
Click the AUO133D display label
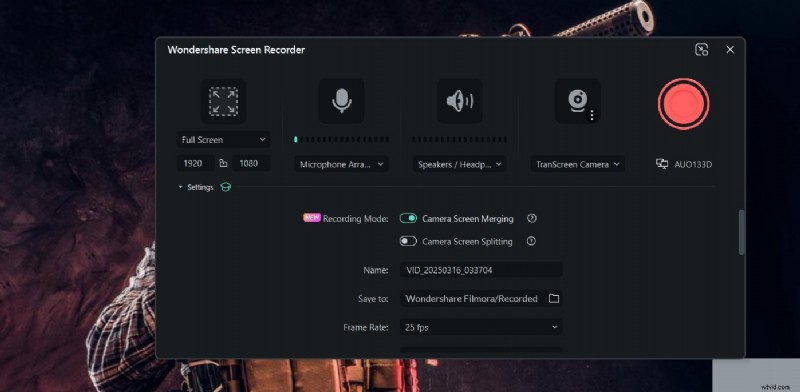point(693,164)
